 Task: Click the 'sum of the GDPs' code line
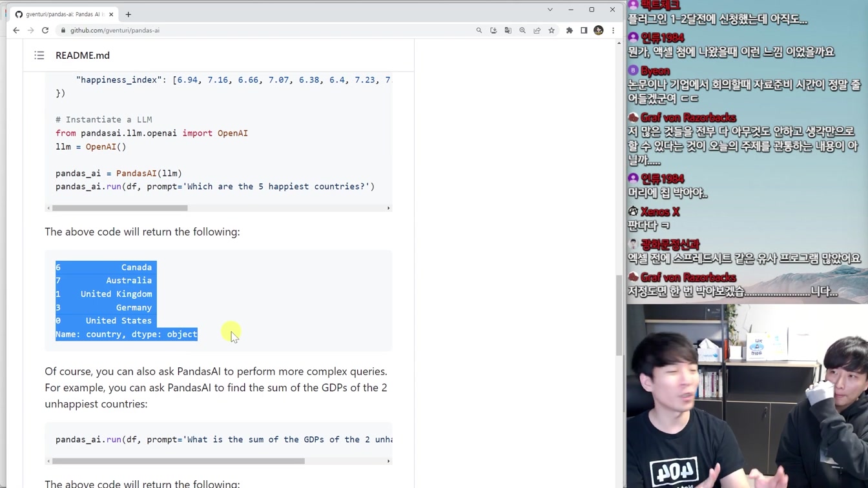(x=223, y=440)
